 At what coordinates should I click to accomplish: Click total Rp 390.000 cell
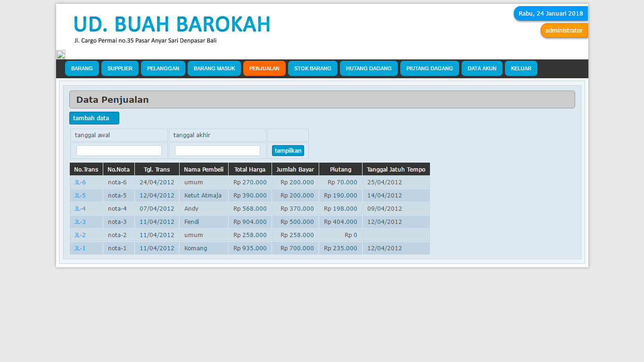(250, 196)
